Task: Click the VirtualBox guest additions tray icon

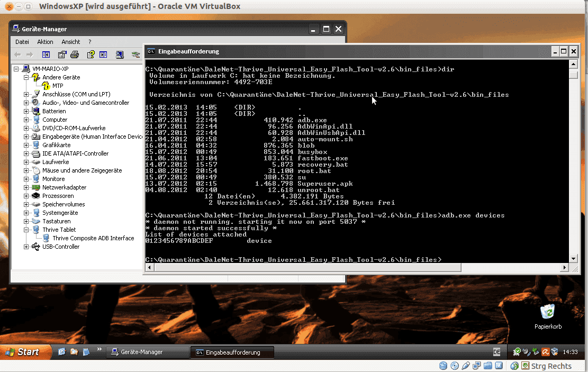Action: [x=555, y=352]
